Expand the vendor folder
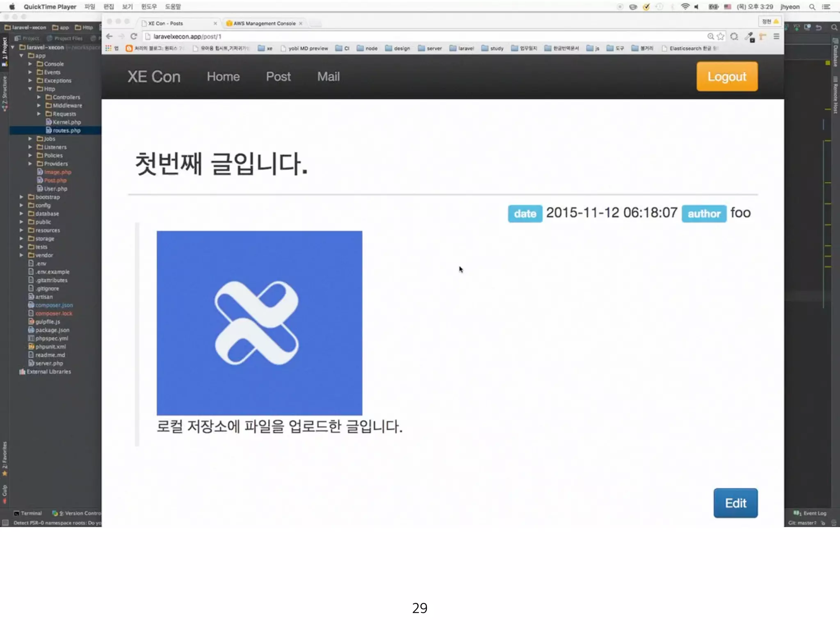Image resolution: width=840 pixels, height=630 pixels. (x=21, y=255)
